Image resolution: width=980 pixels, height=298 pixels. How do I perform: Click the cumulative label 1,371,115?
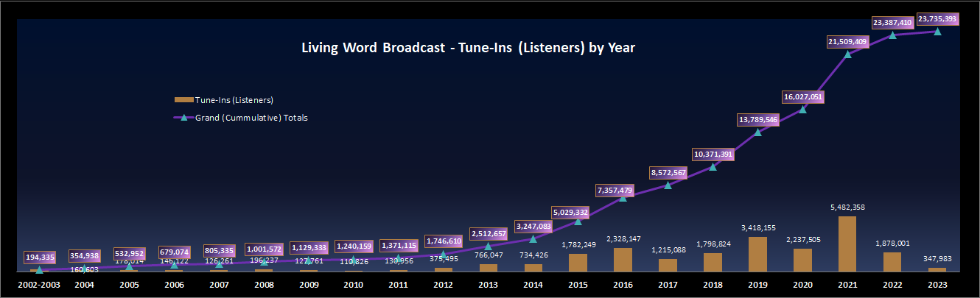pyautogui.click(x=398, y=245)
